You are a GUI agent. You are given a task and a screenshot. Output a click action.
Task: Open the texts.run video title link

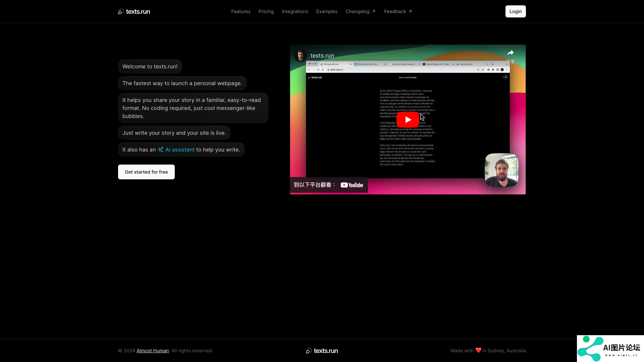(322, 56)
